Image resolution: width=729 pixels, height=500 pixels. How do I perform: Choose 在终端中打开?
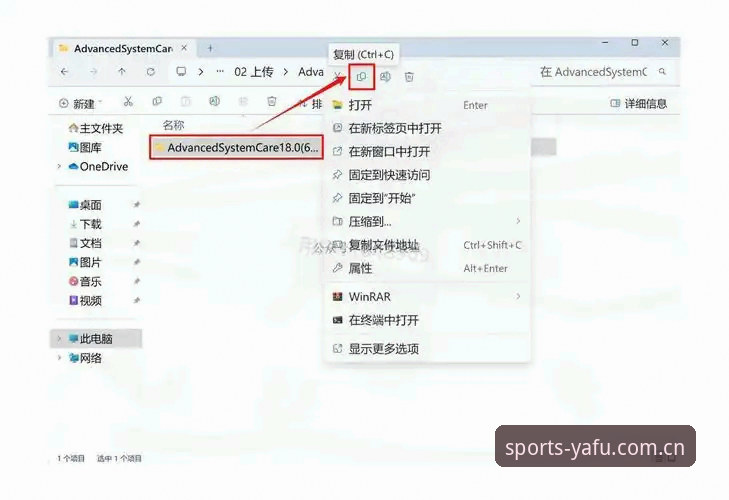[x=427, y=320]
